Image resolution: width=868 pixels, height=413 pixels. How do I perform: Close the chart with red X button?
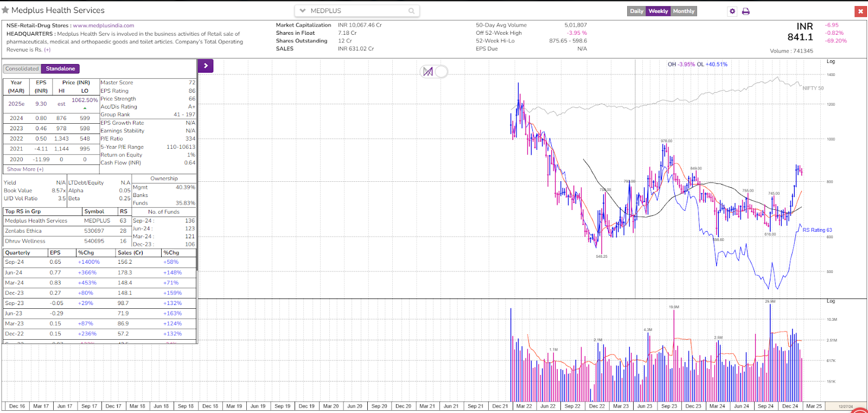[860, 11]
